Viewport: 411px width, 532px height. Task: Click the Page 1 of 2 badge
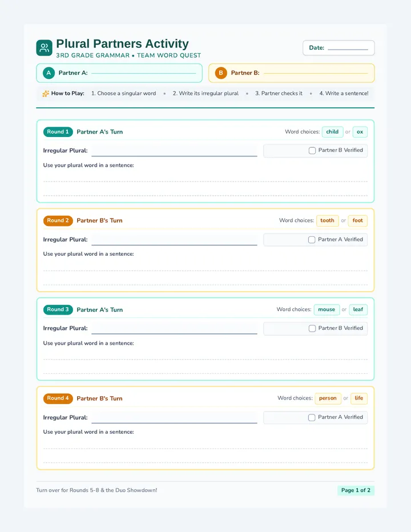pos(356,490)
